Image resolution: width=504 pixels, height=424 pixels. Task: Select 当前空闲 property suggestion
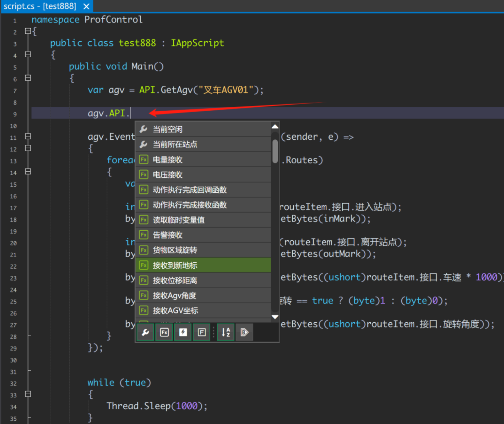203,129
